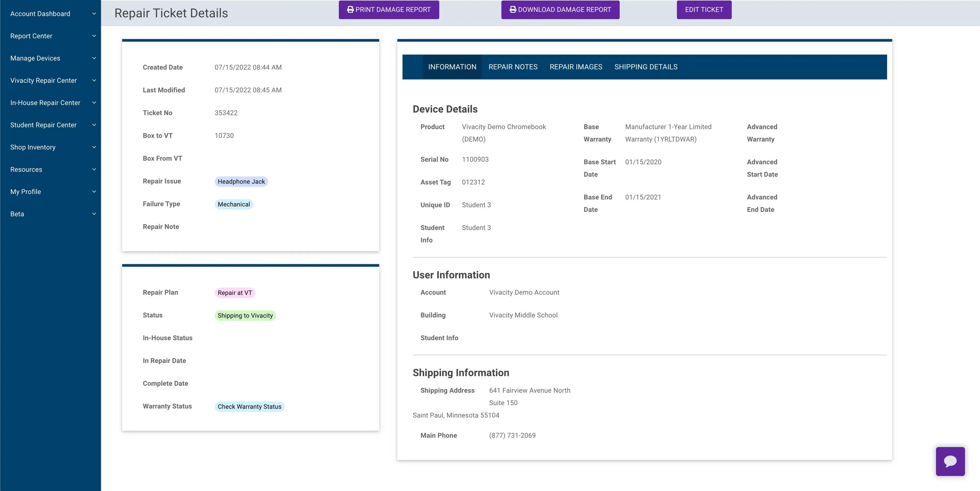Click the printer icon on Download Damage Report
The image size is (980, 491).
[513, 9]
